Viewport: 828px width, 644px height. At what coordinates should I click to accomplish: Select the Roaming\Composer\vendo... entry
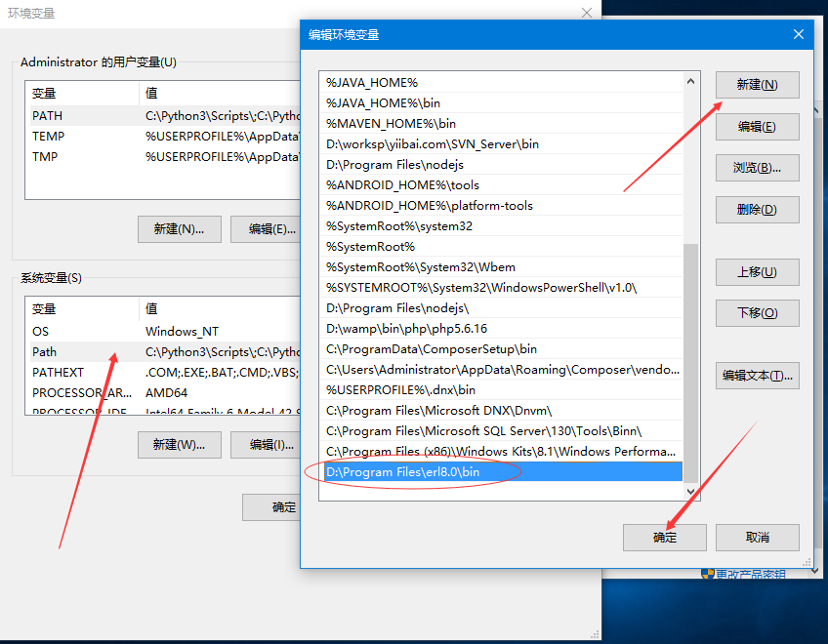coord(501,370)
